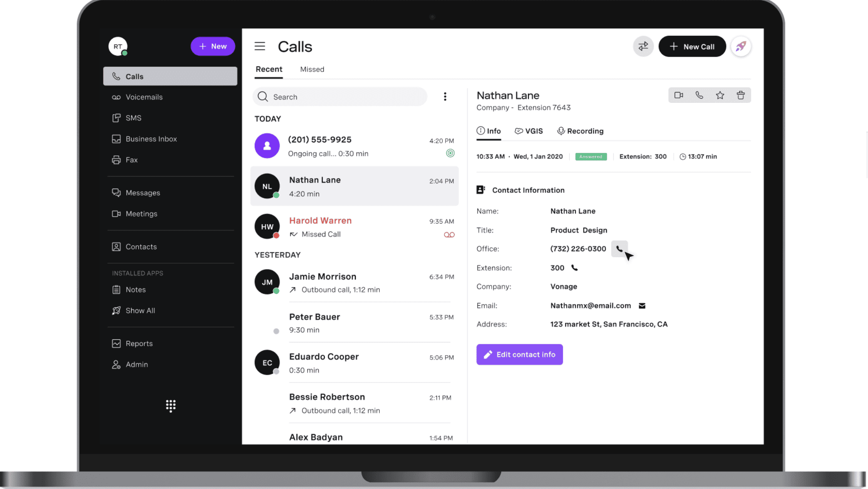
Task: Click the delete/trash icon for Nathan Lane
Action: tap(741, 95)
